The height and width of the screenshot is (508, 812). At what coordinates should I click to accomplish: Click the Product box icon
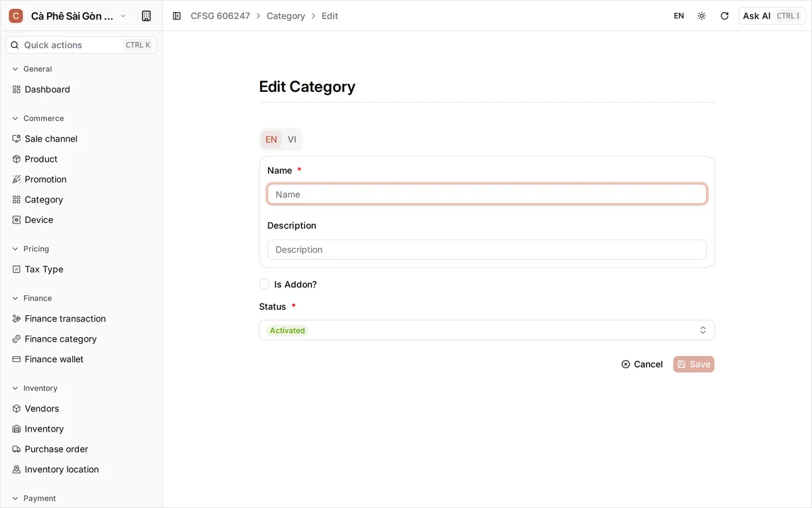(x=17, y=159)
